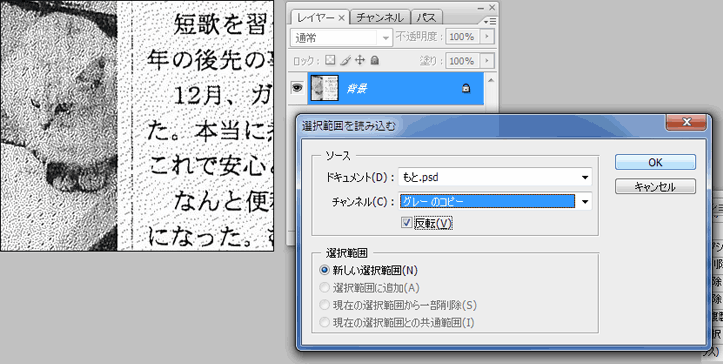723x364 pixels.
Task: Close the レイヤー tab with its x
Action: (x=342, y=18)
